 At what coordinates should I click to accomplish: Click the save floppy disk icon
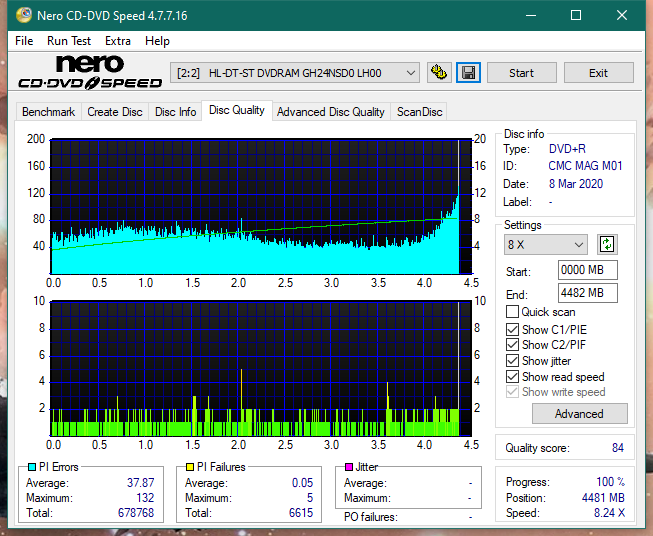point(469,73)
